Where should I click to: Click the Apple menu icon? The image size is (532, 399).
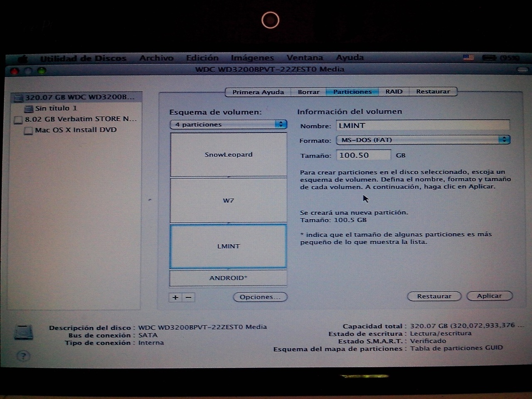coord(22,59)
